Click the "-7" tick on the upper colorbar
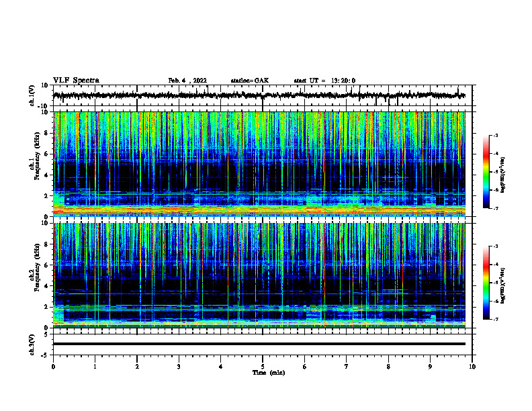Viewport: 532px width, 411px height. tap(496, 208)
